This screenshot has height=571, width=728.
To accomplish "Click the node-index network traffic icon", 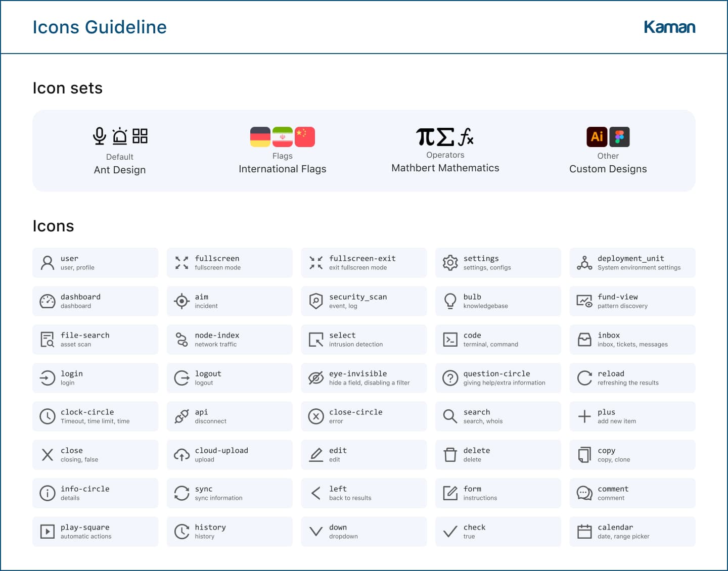I will (x=181, y=340).
